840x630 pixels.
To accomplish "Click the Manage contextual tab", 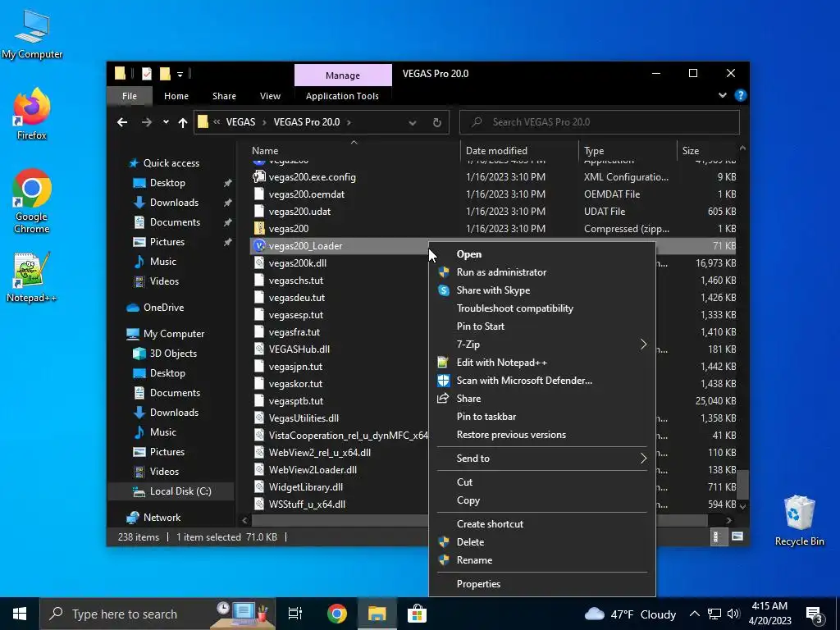I will pyautogui.click(x=343, y=75).
